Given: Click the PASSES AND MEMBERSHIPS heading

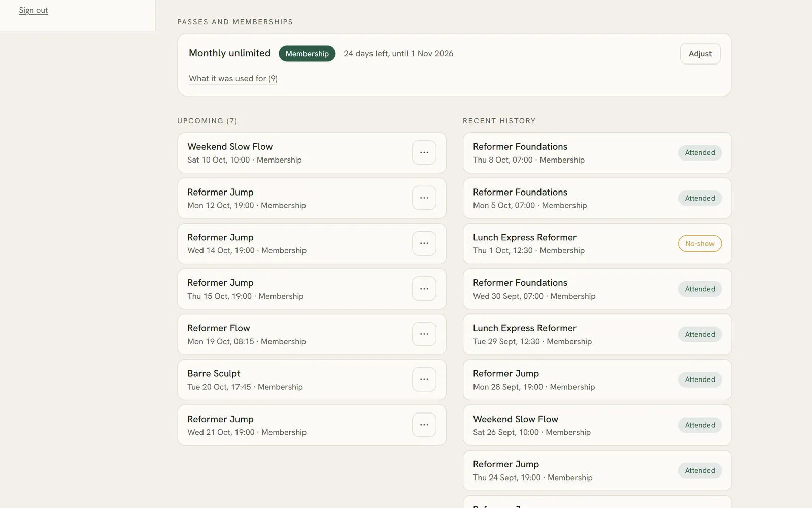Looking at the screenshot, I should tap(235, 22).
